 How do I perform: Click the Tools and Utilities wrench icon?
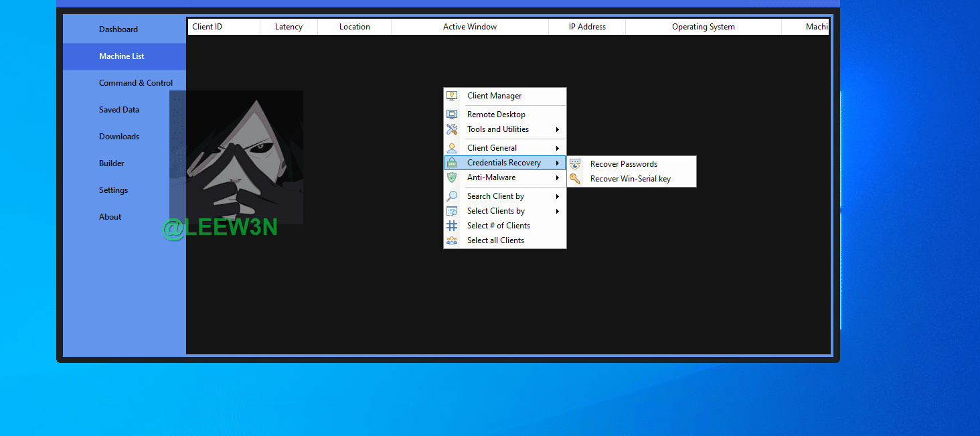[452, 129]
